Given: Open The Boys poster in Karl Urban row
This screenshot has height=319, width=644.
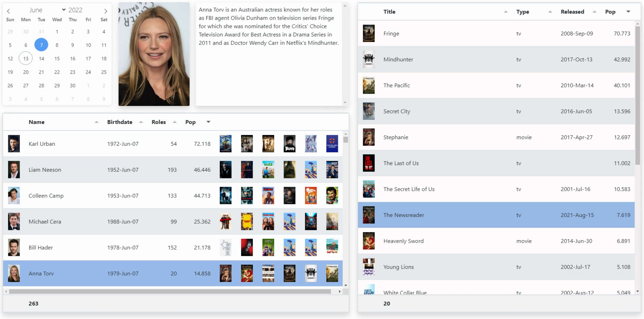Looking at the screenshot, I should click(289, 144).
